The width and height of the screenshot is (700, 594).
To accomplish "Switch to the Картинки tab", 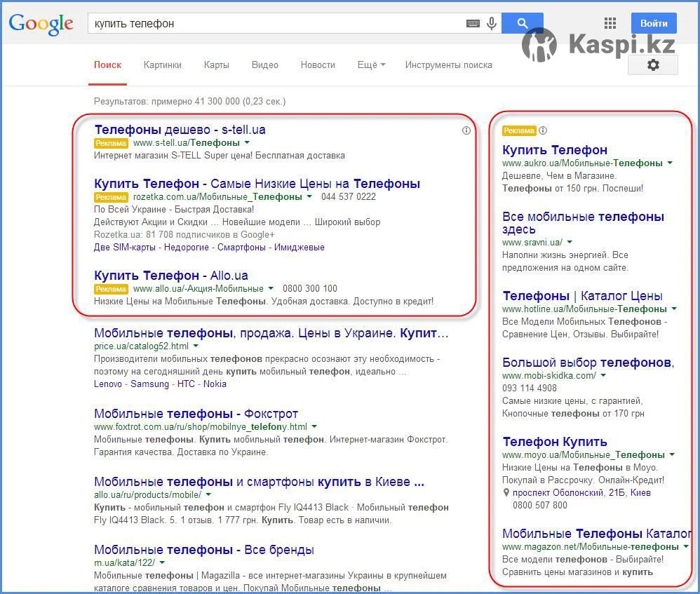I will click(x=162, y=65).
